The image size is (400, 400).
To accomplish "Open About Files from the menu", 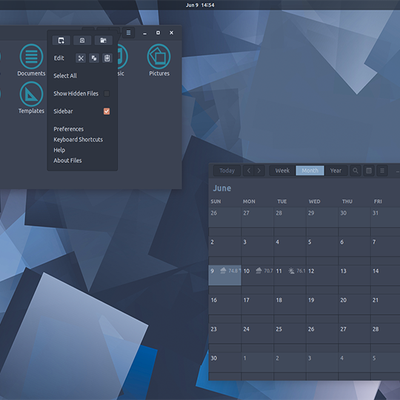I will pos(68,161).
